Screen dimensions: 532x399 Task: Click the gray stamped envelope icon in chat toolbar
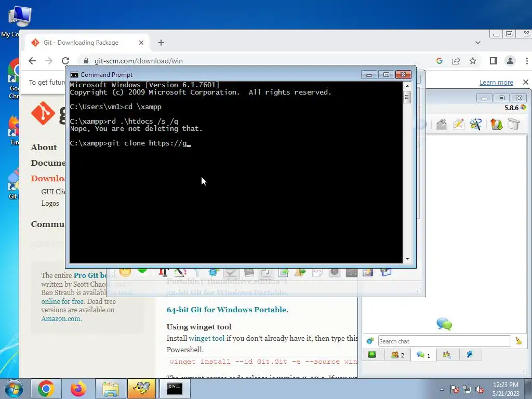[442, 124]
